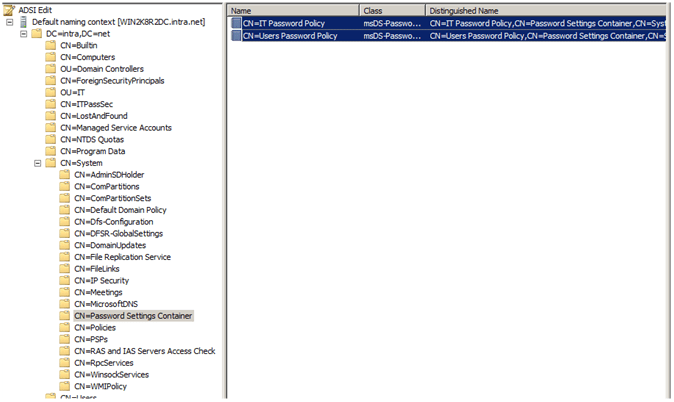Open the OU=IT organizational unit
The height and width of the screenshot is (402, 674).
coord(72,92)
